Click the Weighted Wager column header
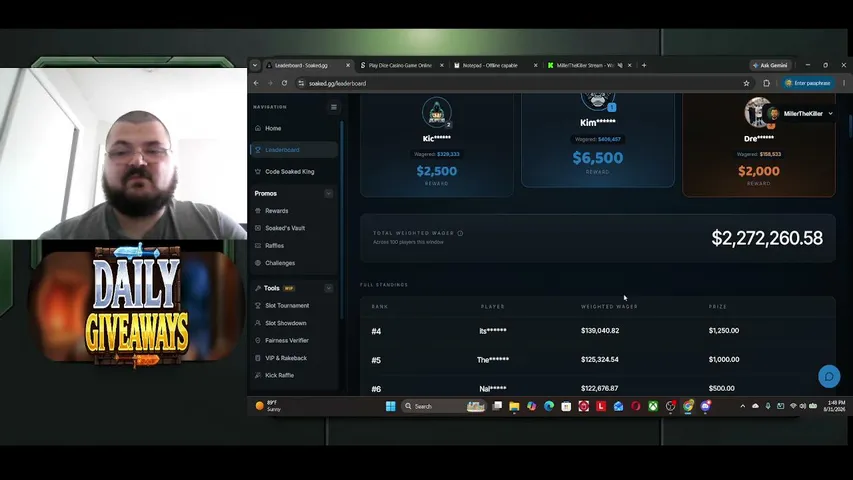The width and height of the screenshot is (853, 480). 609,307
